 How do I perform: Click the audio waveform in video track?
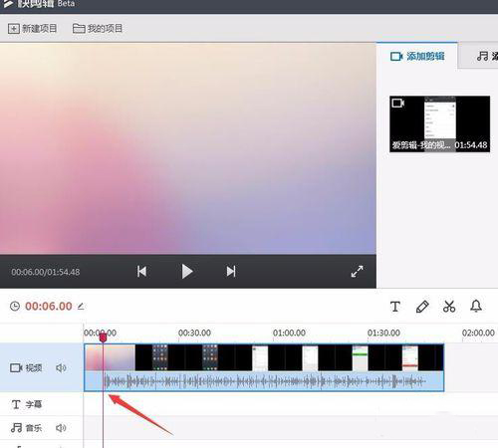[x=264, y=381]
